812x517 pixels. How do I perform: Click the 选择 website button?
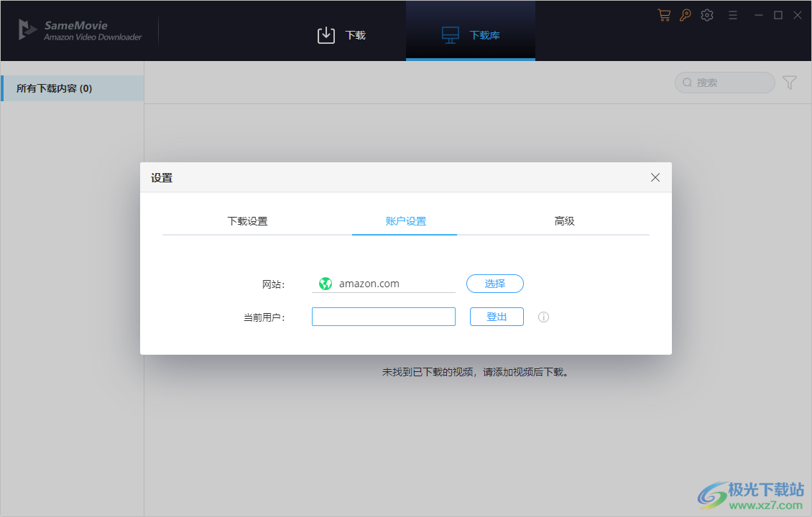click(495, 284)
